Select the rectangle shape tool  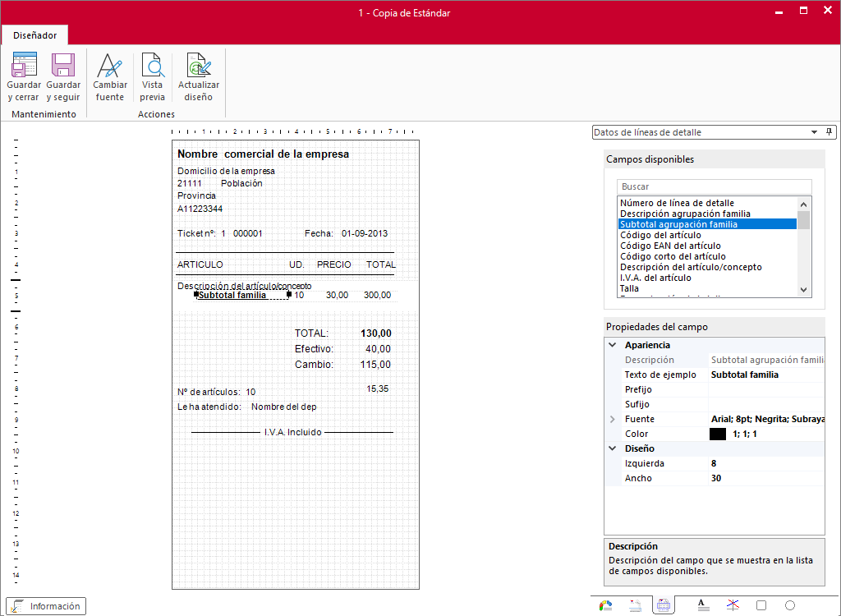click(761, 605)
